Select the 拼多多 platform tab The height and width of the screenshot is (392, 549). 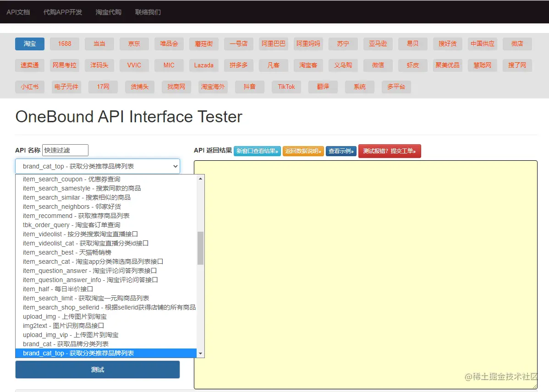click(239, 65)
